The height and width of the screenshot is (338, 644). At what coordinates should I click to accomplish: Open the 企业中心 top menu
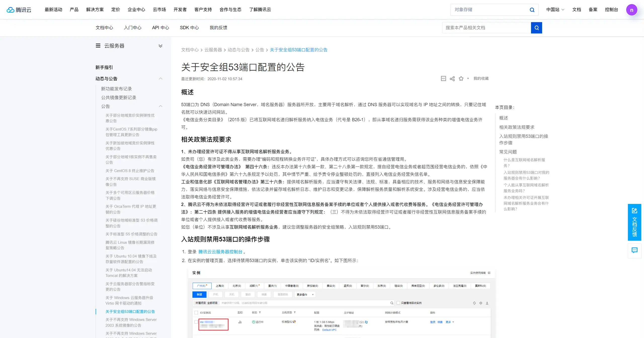click(x=136, y=10)
